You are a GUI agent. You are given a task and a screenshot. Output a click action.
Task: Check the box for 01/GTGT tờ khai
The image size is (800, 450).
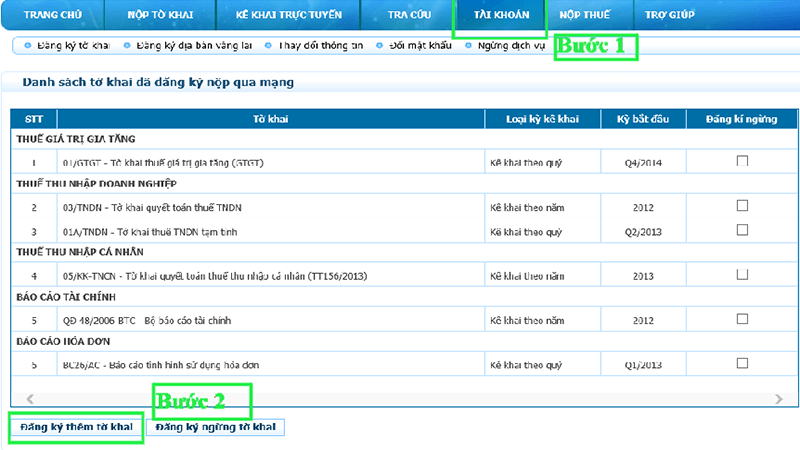[x=742, y=161]
